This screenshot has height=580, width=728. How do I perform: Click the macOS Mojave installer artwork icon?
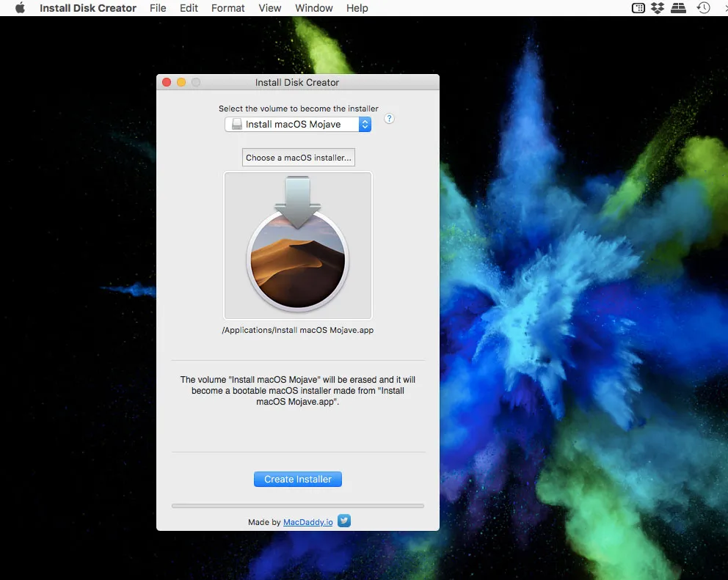click(x=298, y=245)
